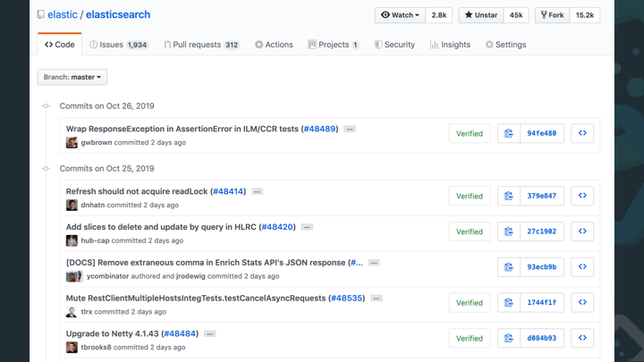Open commit hash 27c1902
Viewport: 644px width, 362px height.
542,232
